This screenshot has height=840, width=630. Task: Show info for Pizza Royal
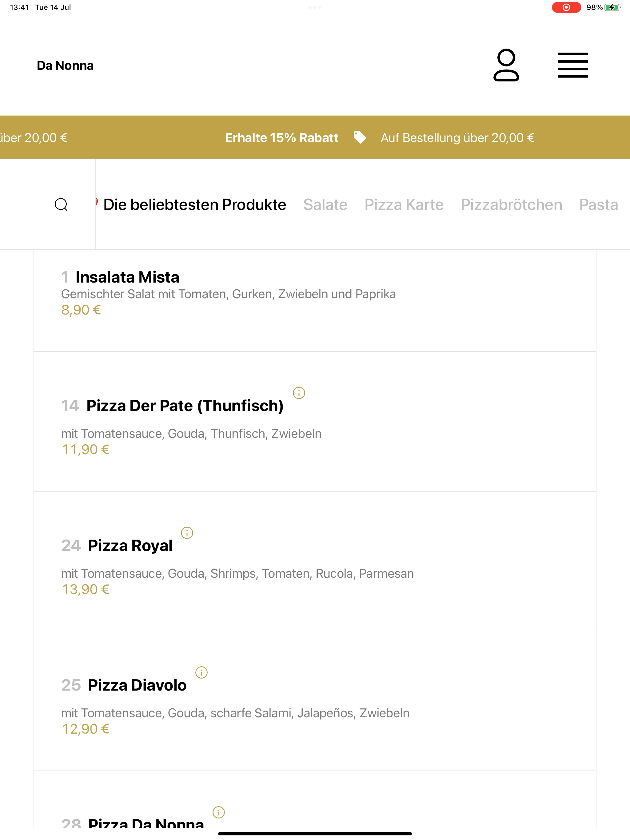[x=187, y=533]
